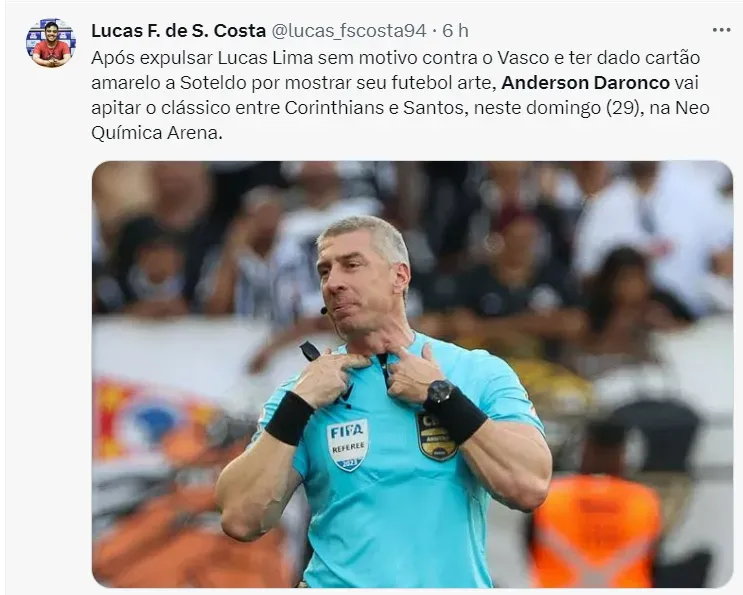Visit the @lucas_fscosta94 handle link
Screen dimensions: 743x595
349,31
